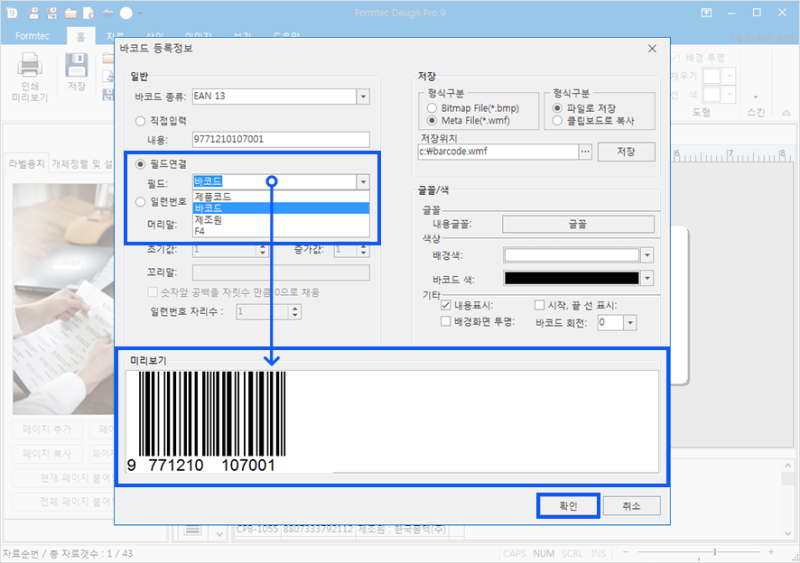
Task: Click the scroll up arrow of main window
Action: pos(788,466)
